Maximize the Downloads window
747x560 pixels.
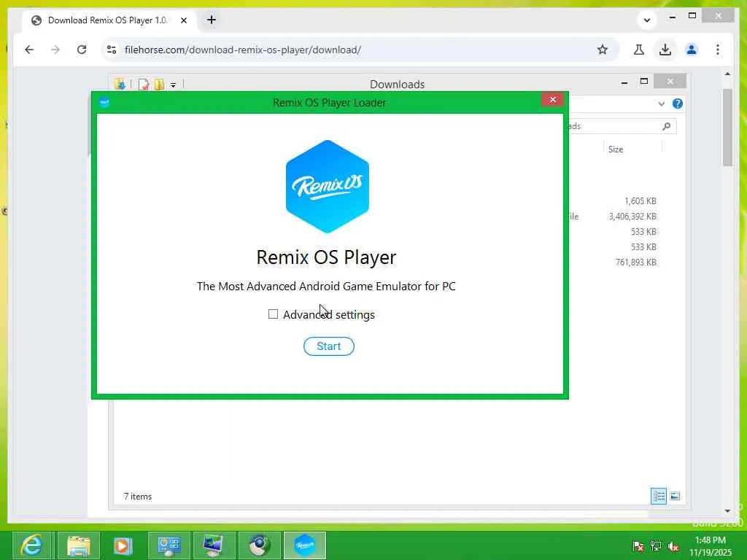click(x=644, y=82)
